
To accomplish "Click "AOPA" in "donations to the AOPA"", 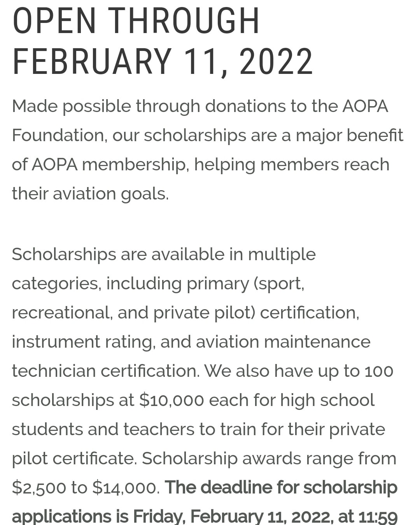I will [x=365, y=106].
